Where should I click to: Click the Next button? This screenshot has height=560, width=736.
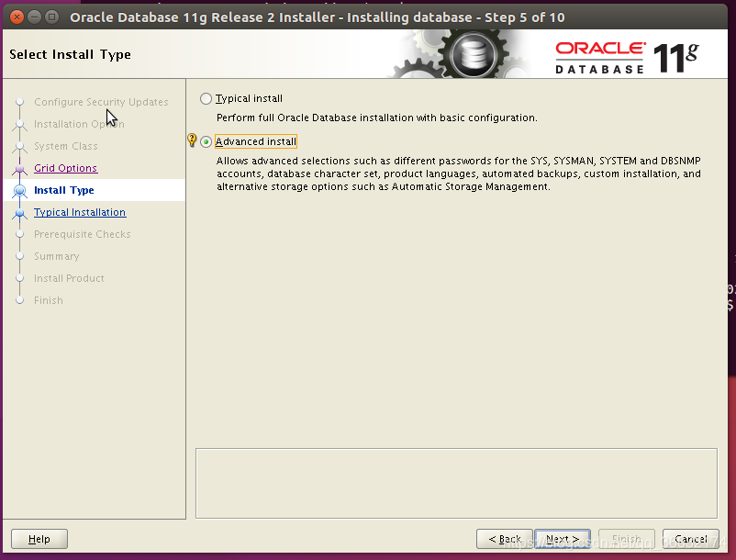pyautogui.click(x=563, y=539)
